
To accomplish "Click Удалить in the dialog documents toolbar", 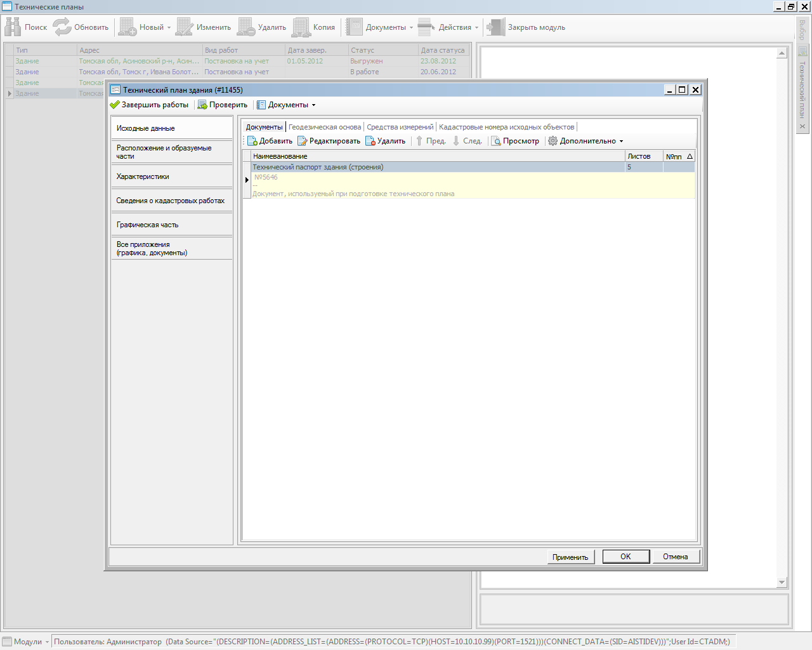I will click(385, 141).
